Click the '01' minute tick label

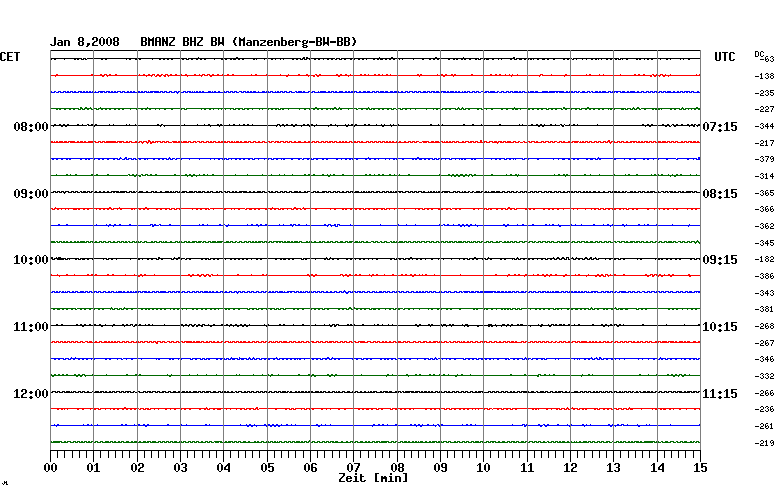(x=94, y=467)
